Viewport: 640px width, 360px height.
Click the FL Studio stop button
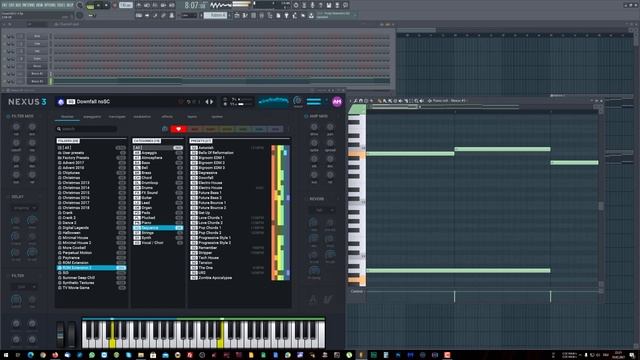107,5
